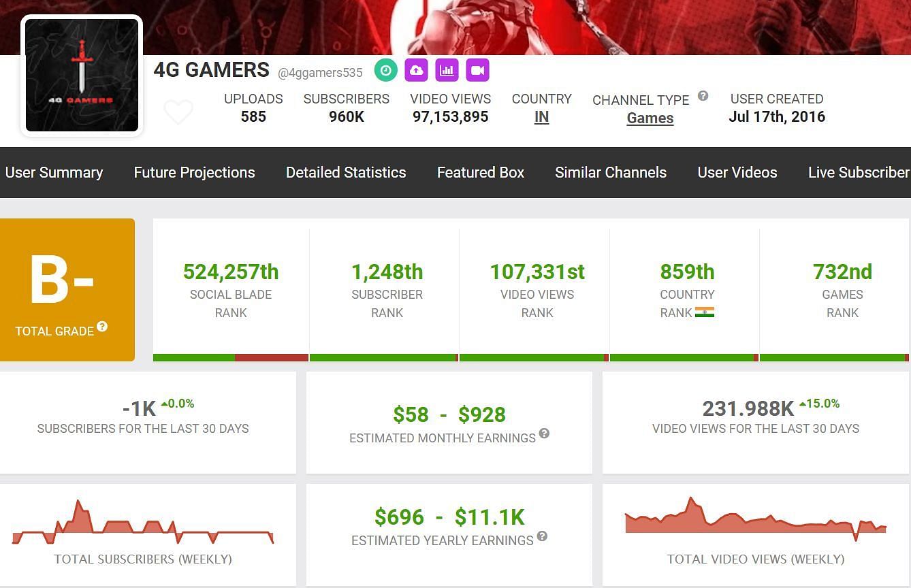Click the 732nd games rank
Image resolution: width=911 pixels, height=588 pixels.
842,272
